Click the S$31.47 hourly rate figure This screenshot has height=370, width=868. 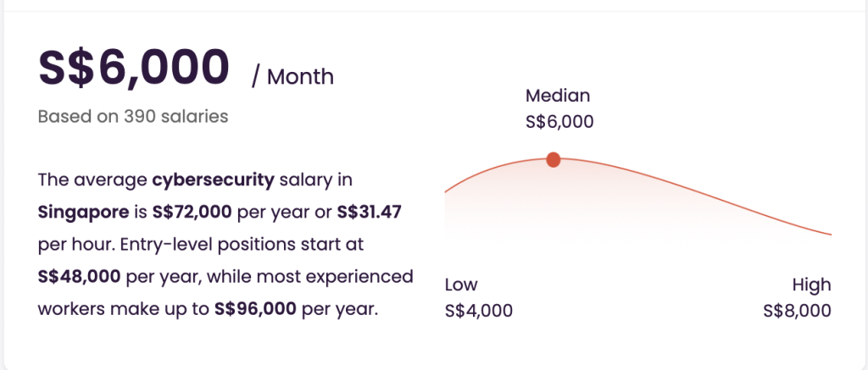point(370,212)
